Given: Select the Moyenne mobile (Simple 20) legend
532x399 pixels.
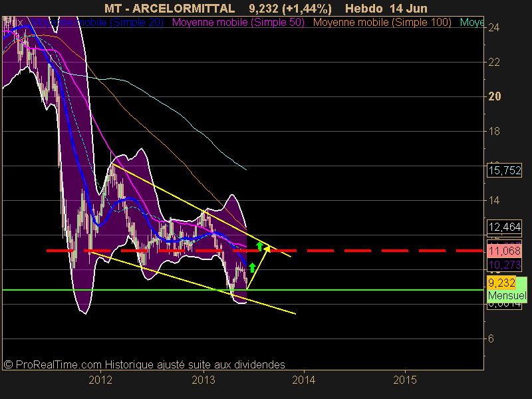Looking at the screenshot, I should pyautogui.click(x=97, y=23).
